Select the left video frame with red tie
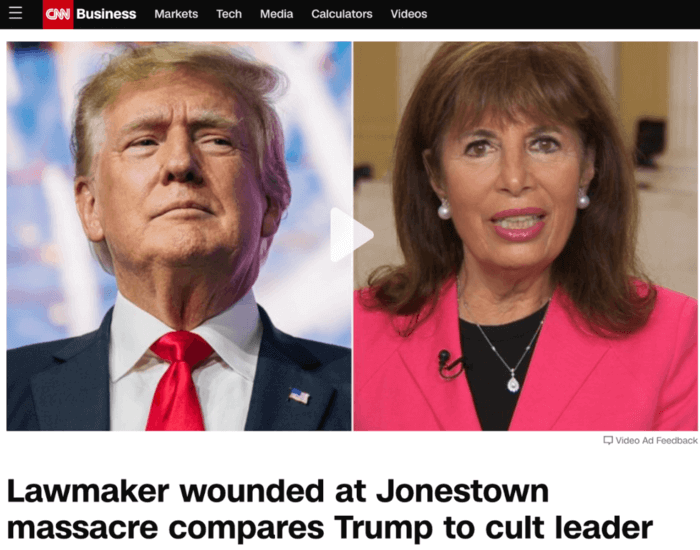Viewport: 700px width, 550px height. click(x=179, y=236)
